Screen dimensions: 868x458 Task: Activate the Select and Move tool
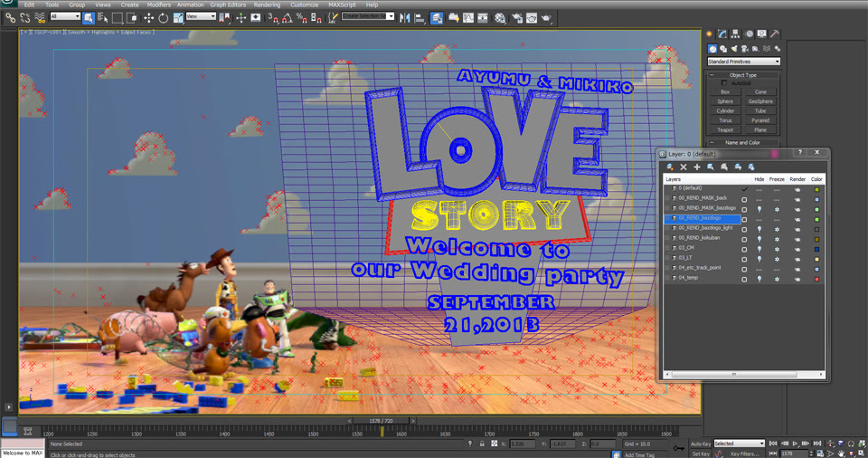point(148,18)
